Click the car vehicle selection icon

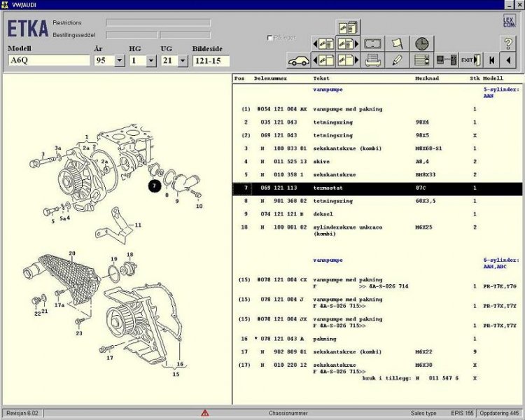(x=299, y=60)
